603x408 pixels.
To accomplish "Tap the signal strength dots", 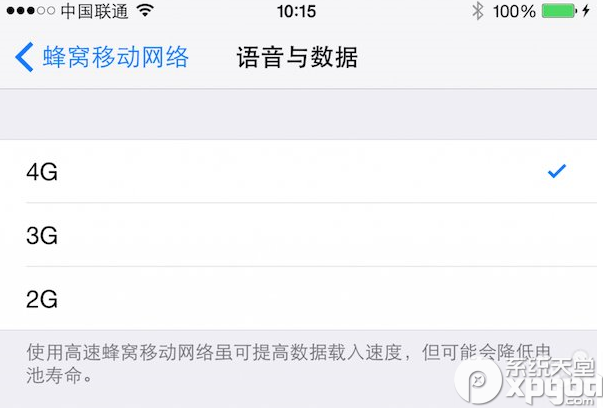I will [31, 11].
